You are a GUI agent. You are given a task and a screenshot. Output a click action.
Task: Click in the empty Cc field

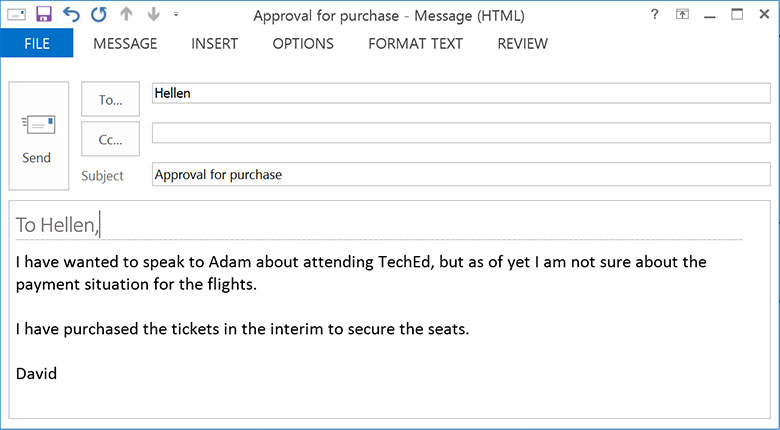[460, 133]
